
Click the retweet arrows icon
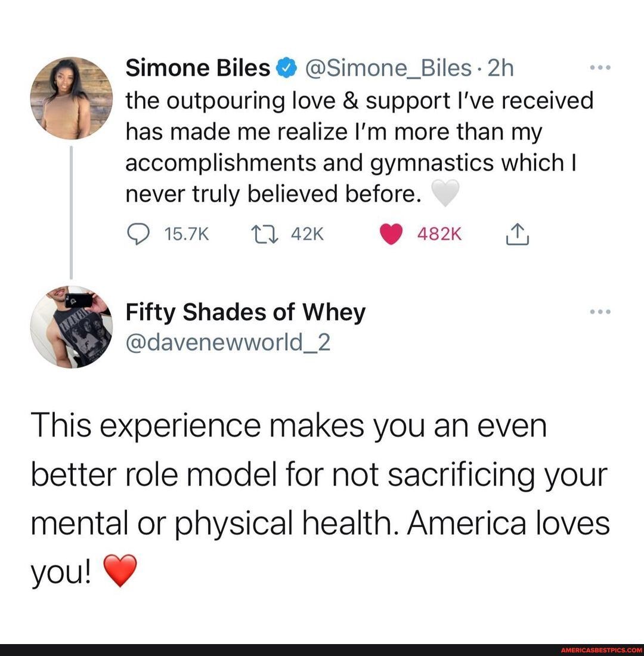click(264, 234)
